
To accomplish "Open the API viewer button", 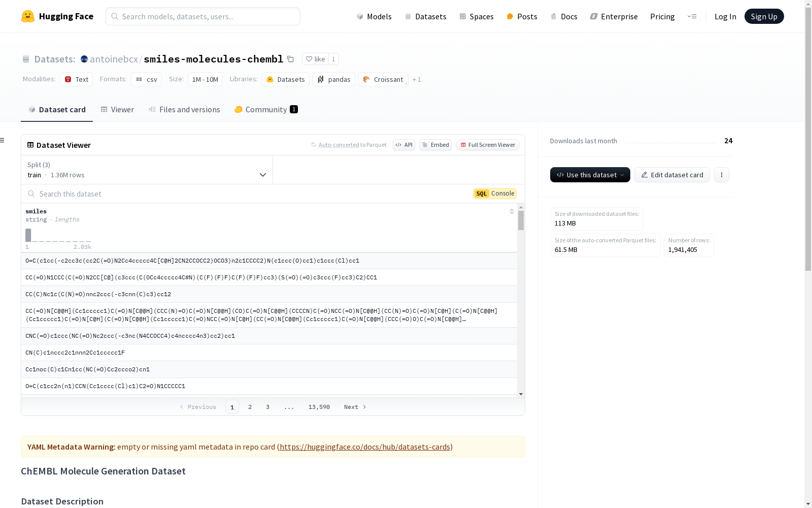I will [404, 145].
